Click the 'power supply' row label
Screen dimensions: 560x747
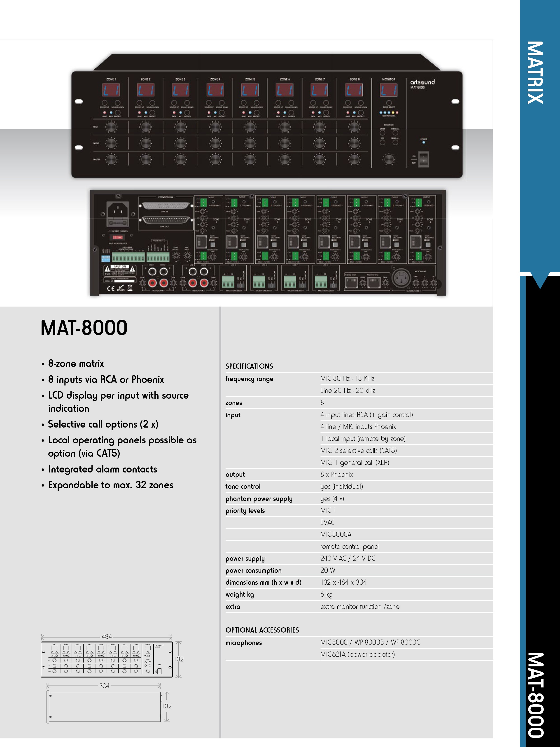click(245, 559)
